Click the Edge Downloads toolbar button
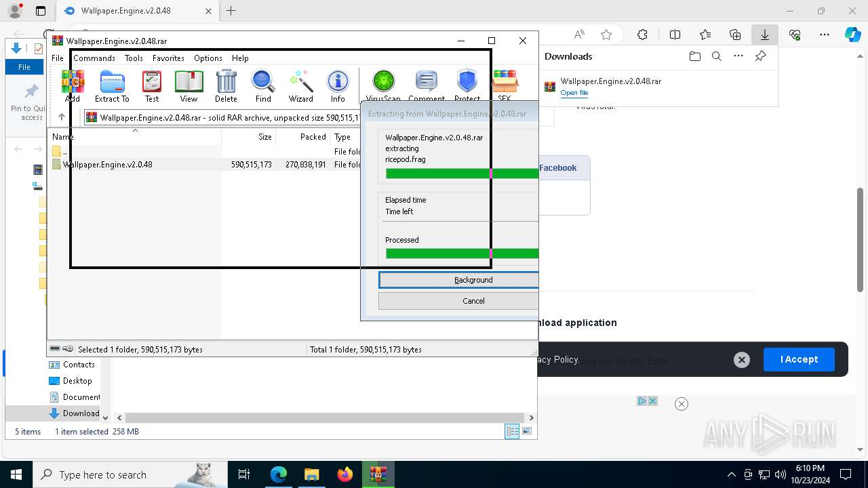This screenshot has width=868, height=488. click(764, 35)
